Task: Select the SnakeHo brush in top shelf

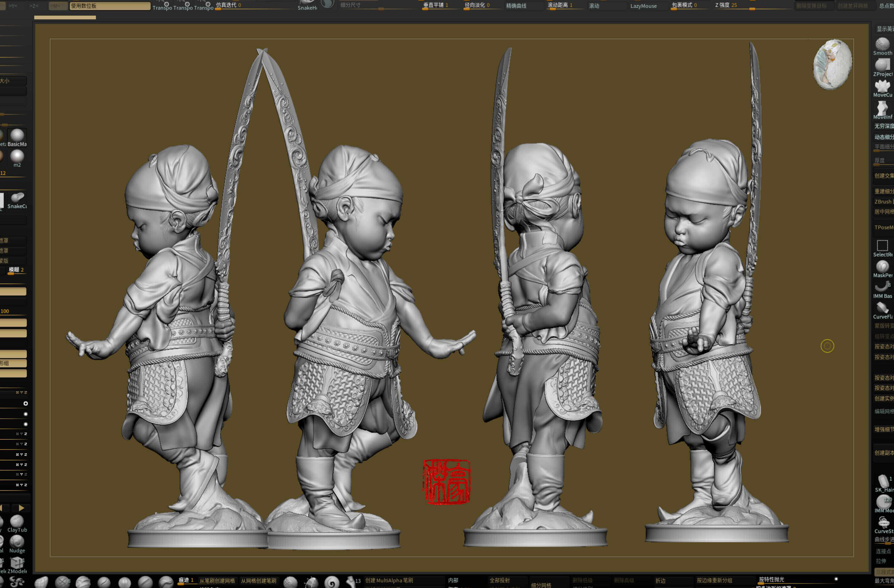Action: coord(307,5)
